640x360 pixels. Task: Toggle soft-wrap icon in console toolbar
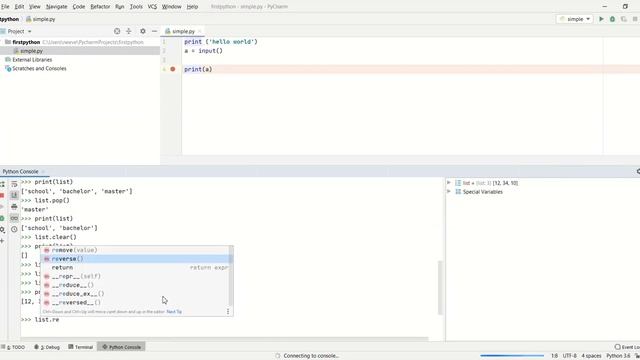[14, 184]
